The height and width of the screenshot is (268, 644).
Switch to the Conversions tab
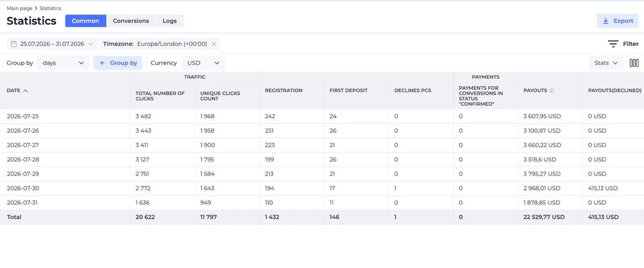[x=131, y=21]
